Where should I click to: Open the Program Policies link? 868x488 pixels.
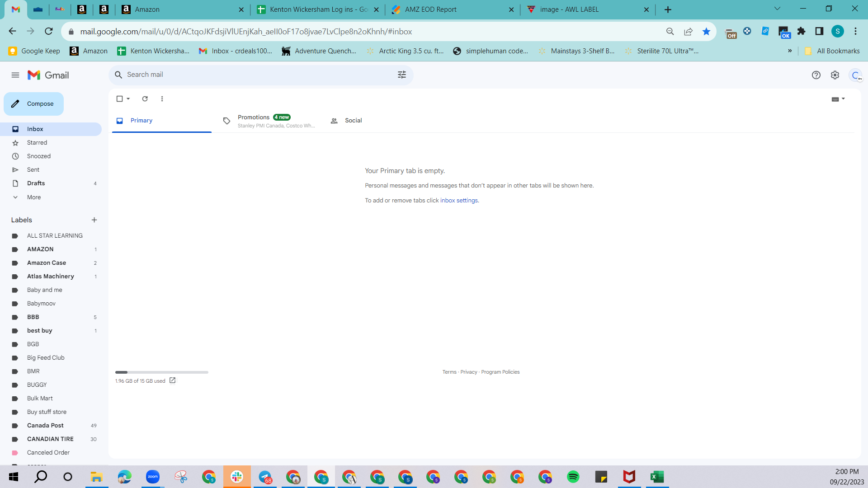pos(500,372)
